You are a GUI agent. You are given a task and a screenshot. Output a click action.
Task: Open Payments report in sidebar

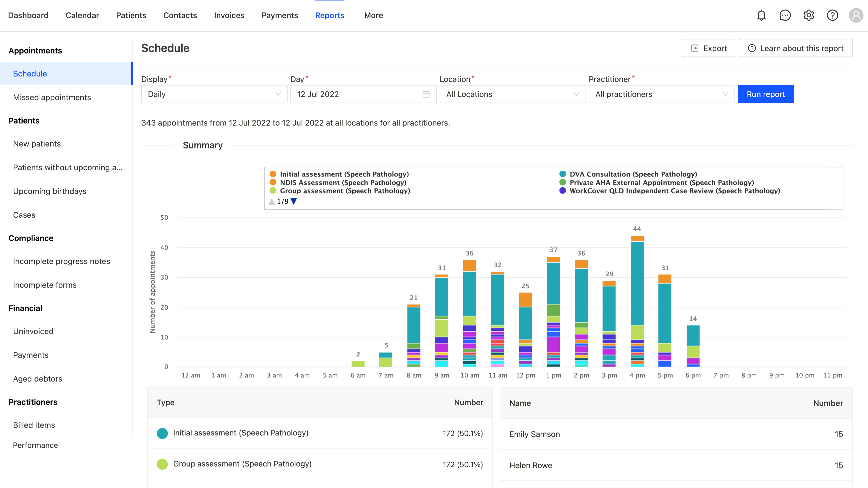31,355
